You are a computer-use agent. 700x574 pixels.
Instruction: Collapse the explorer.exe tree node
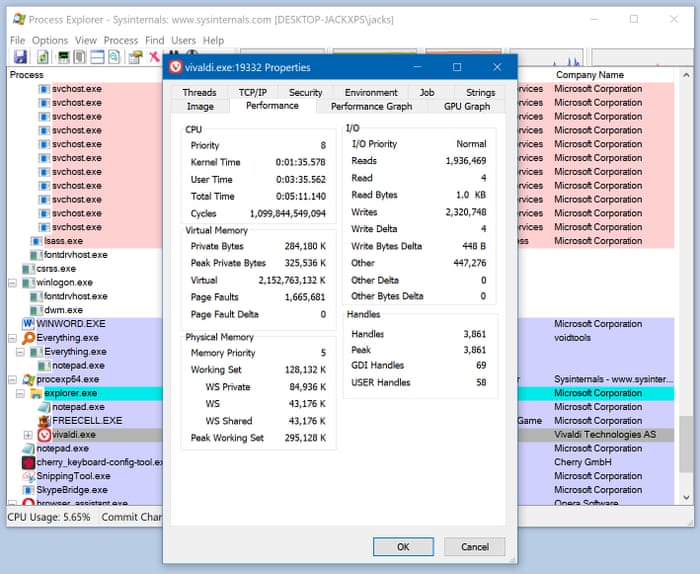pos(20,394)
